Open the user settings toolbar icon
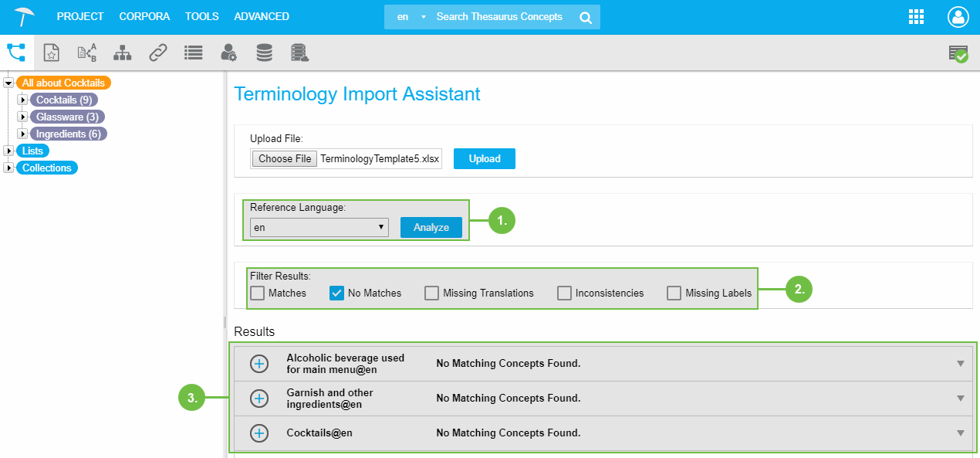The width and height of the screenshot is (980, 458). [228, 53]
